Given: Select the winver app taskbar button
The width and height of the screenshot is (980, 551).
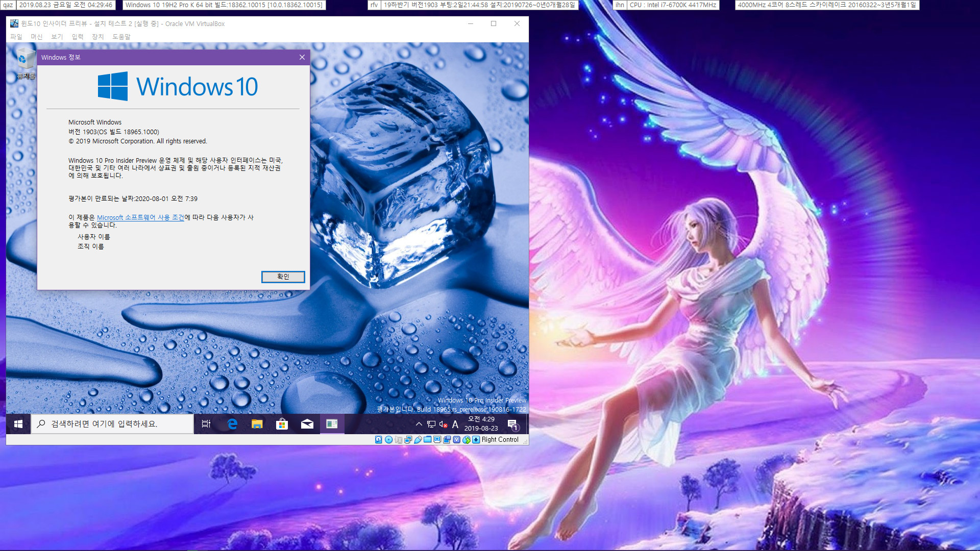Looking at the screenshot, I should pos(332,424).
